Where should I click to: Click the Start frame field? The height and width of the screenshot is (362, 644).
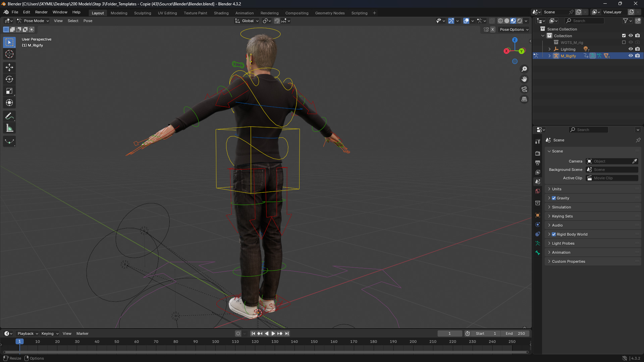[x=486, y=334]
